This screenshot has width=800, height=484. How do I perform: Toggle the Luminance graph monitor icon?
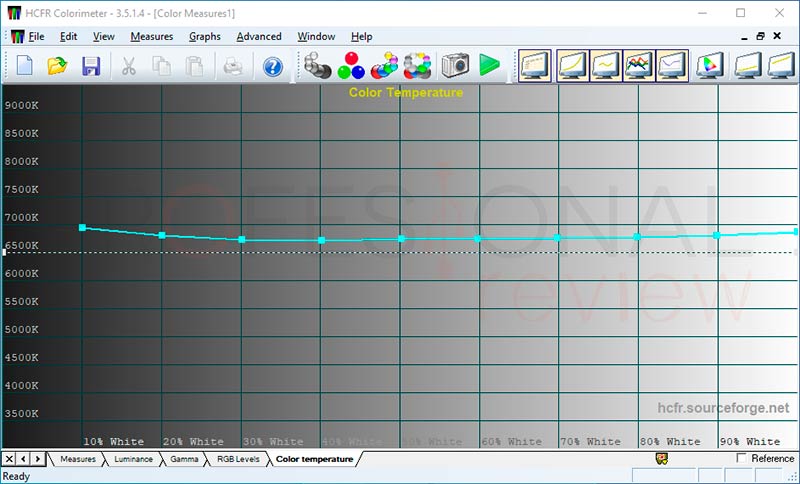pos(572,65)
